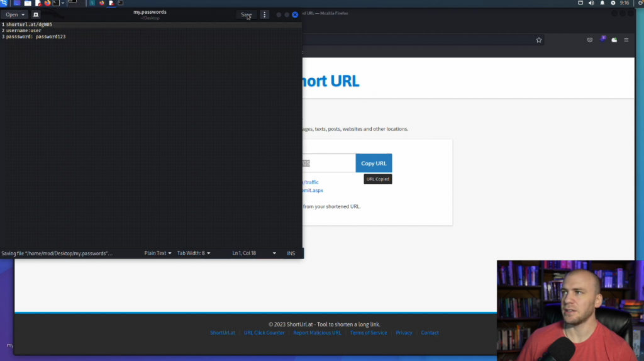Click the Short URL heading logo
The image size is (644, 361).
(x=331, y=81)
